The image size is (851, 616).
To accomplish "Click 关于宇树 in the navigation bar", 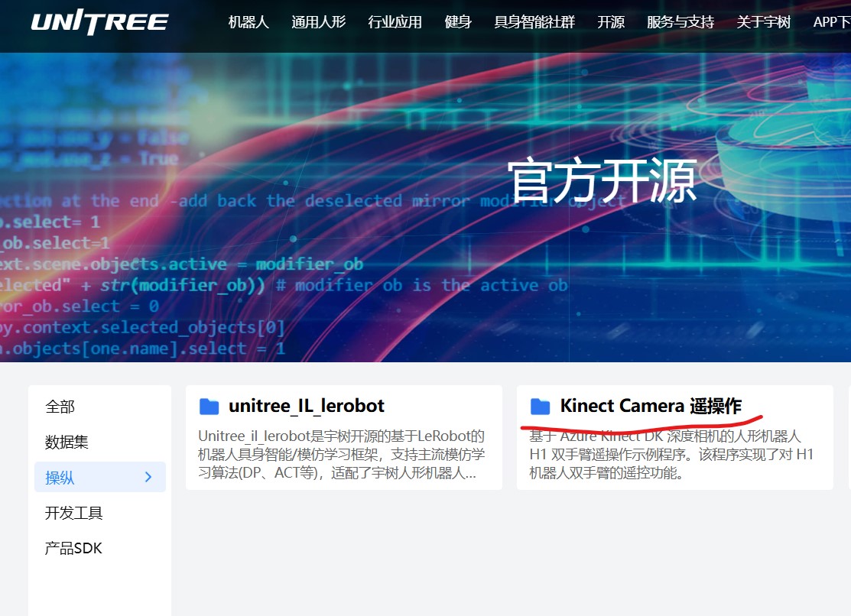I will [764, 22].
